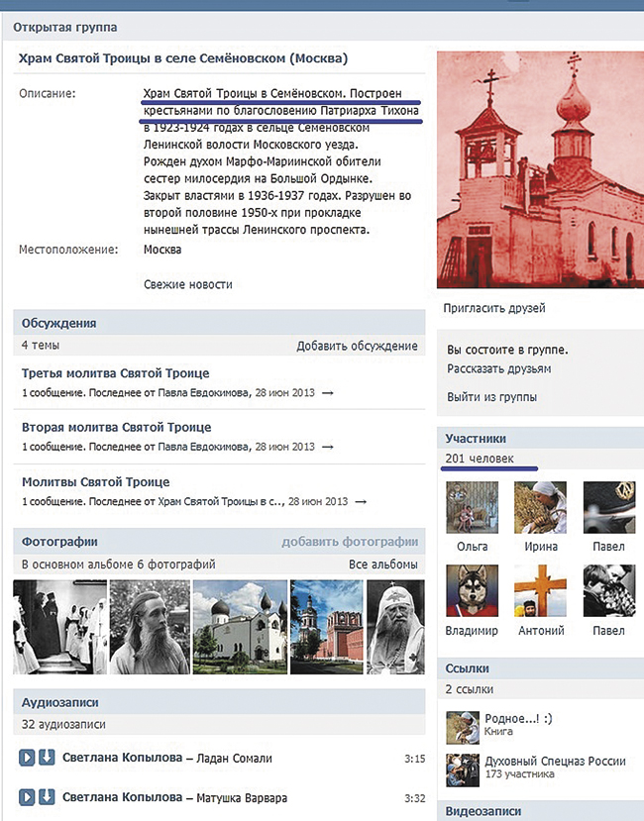
Task: Download the track Ладан Сомали
Action: [x=47, y=758]
